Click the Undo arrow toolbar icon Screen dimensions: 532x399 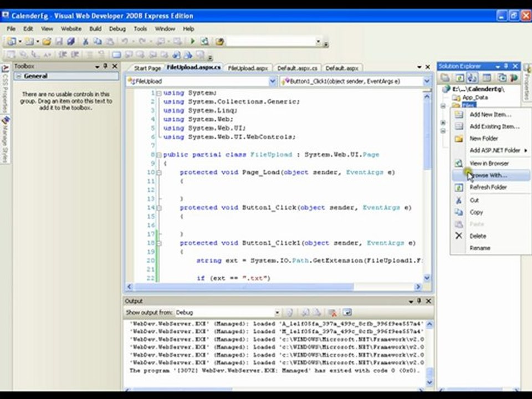pyautogui.click(x=125, y=42)
